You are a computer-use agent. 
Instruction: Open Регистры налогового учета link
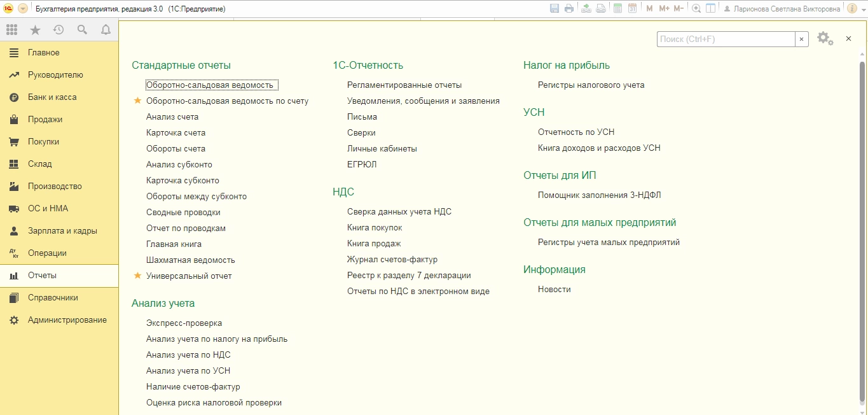pos(591,85)
